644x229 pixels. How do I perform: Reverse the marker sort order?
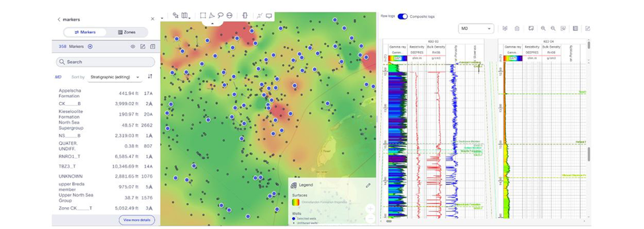click(x=150, y=77)
